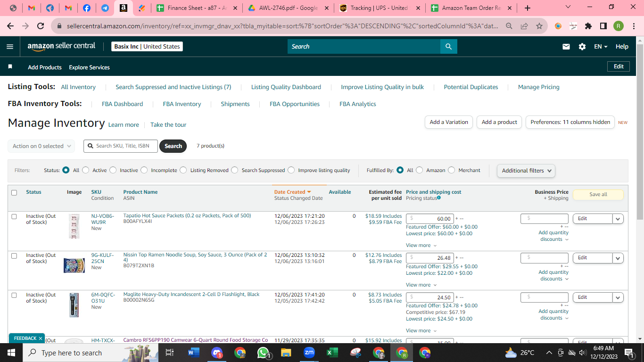The width and height of the screenshot is (644, 362).
Task: Click the Maglite price field showing 24.50
Action: 430,297
